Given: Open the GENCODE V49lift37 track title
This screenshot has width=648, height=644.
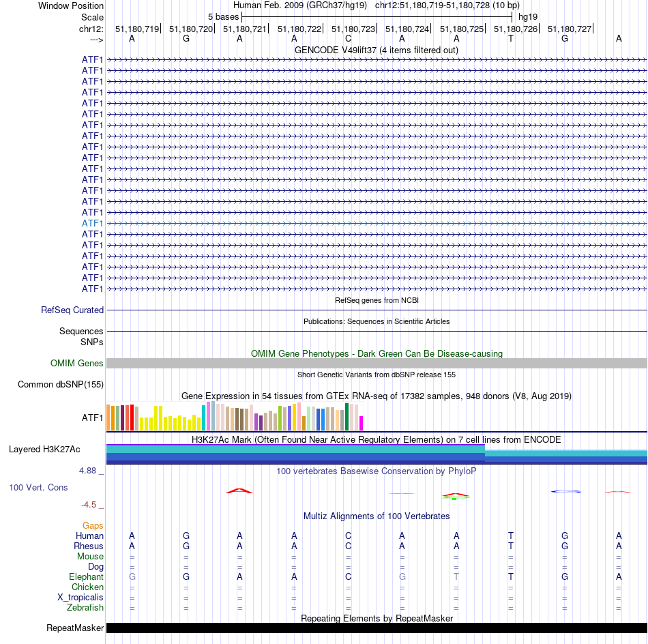Looking at the screenshot, I should click(377, 50).
